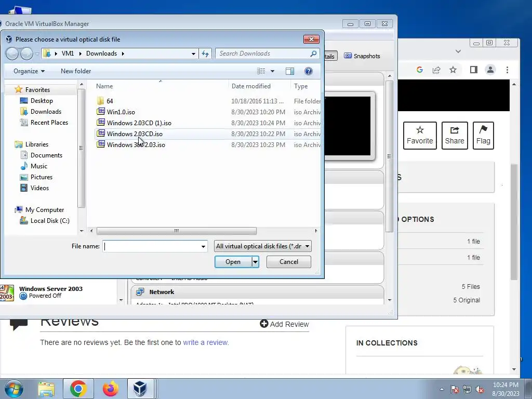Expand the Downloads breadcrumb arrow
The height and width of the screenshot is (399, 532).
[x=123, y=54]
